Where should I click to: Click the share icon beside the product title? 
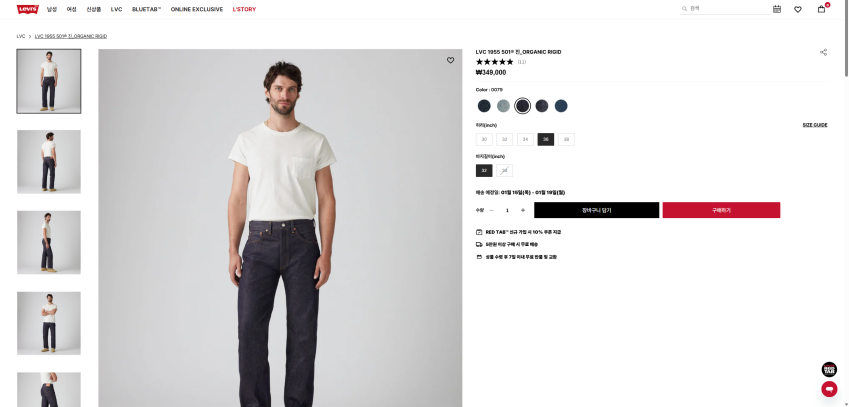coord(824,52)
